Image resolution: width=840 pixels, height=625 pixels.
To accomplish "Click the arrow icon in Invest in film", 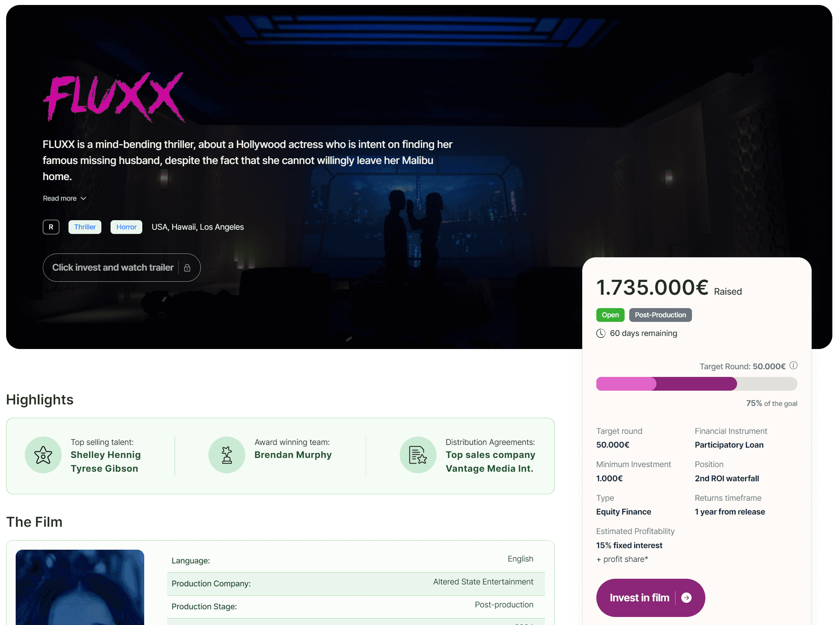I will (687, 597).
